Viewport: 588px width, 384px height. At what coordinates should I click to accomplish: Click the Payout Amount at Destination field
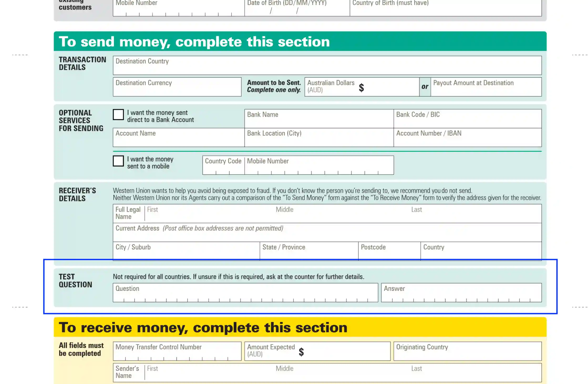pyautogui.click(x=486, y=87)
